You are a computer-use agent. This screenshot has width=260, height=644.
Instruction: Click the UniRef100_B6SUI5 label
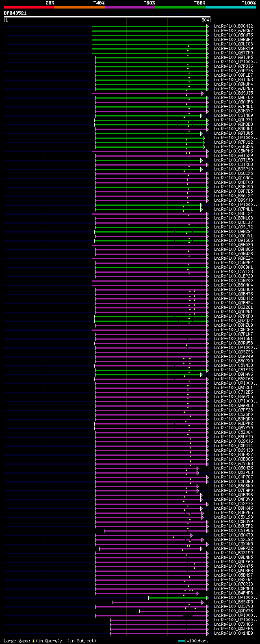(x=233, y=93)
